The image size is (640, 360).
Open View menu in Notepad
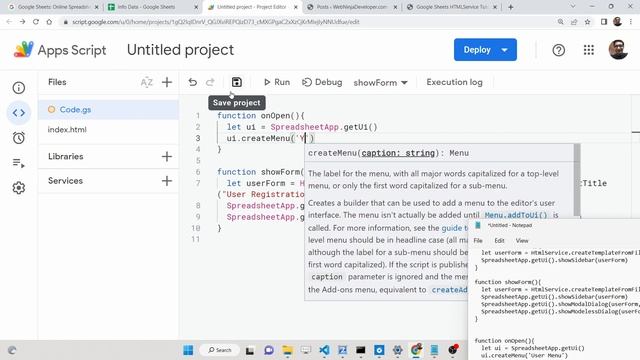pos(522,241)
